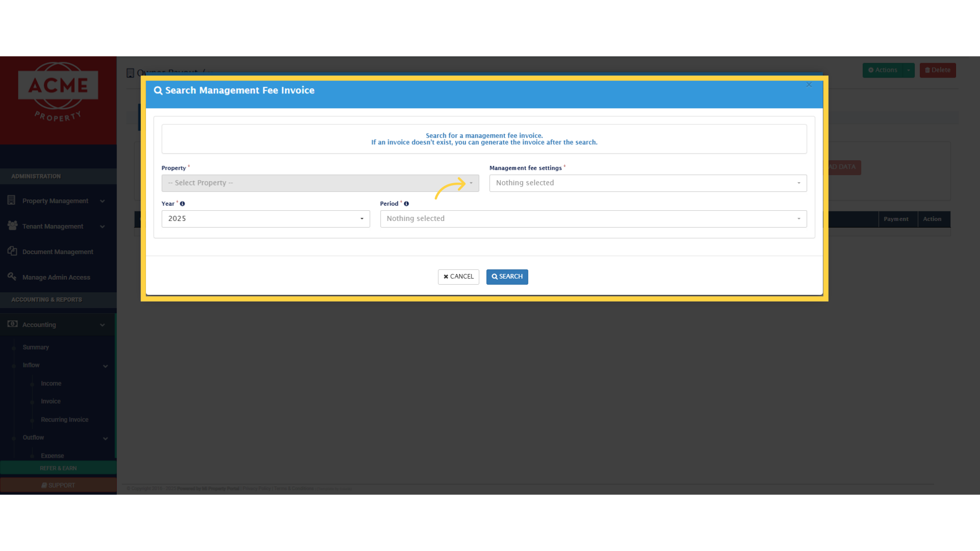Click the red Delete button
Screen dimensions: 980x551
[938, 70]
